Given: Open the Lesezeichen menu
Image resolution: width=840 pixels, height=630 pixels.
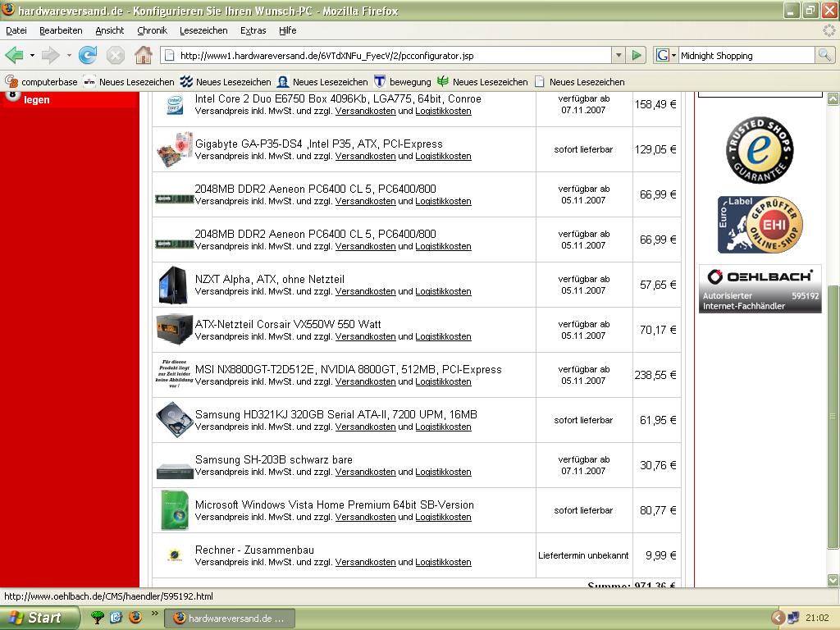Looking at the screenshot, I should pos(203,30).
